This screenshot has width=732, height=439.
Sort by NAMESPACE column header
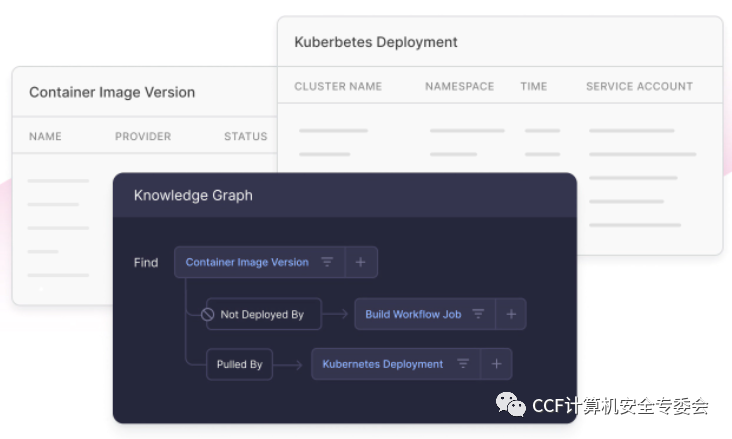(x=459, y=87)
